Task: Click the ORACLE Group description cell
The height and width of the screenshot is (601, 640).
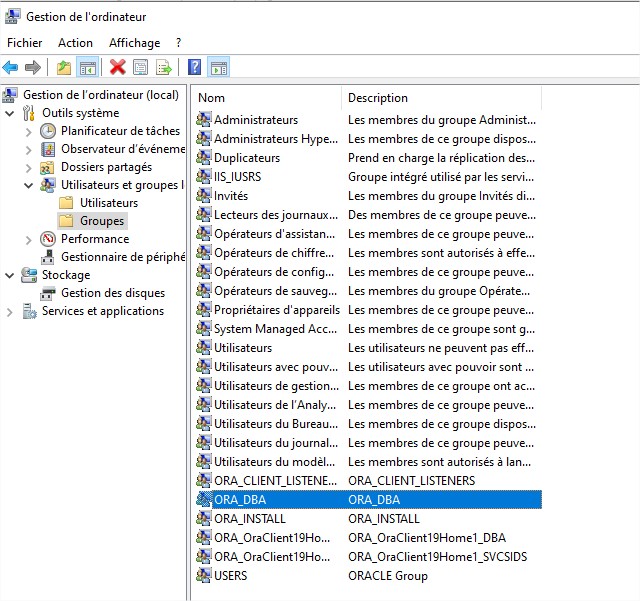Action: tap(388, 576)
